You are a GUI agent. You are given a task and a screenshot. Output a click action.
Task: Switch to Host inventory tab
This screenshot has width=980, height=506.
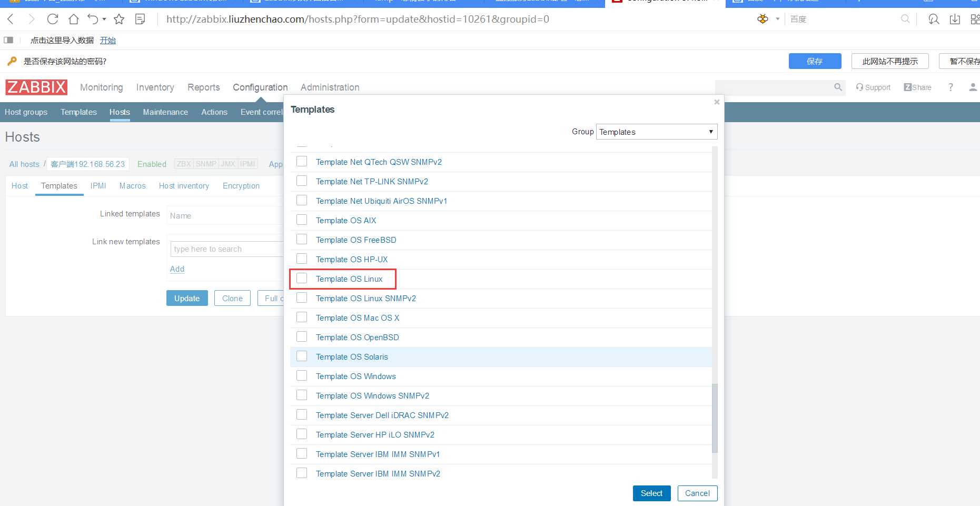point(184,186)
